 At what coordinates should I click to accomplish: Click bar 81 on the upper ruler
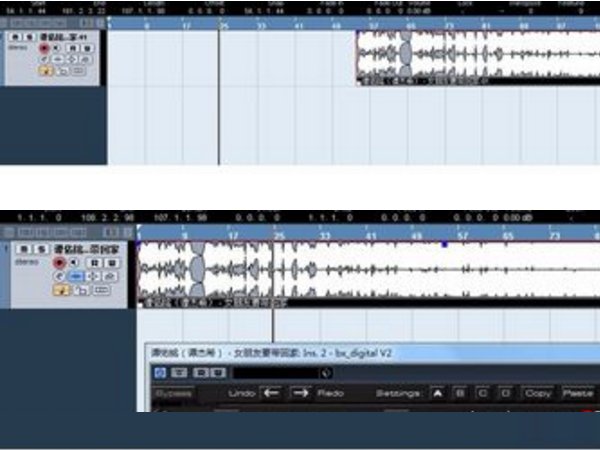[x=486, y=26]
